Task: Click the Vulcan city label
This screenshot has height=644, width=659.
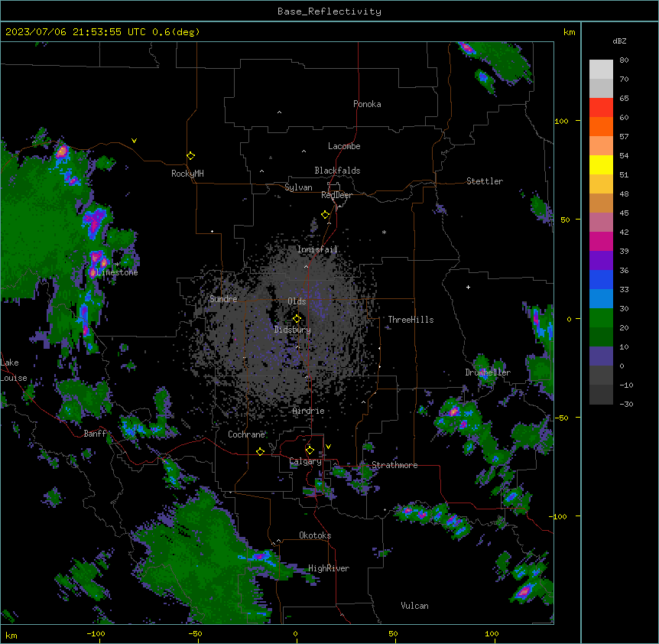Action: tap(415, 606)
